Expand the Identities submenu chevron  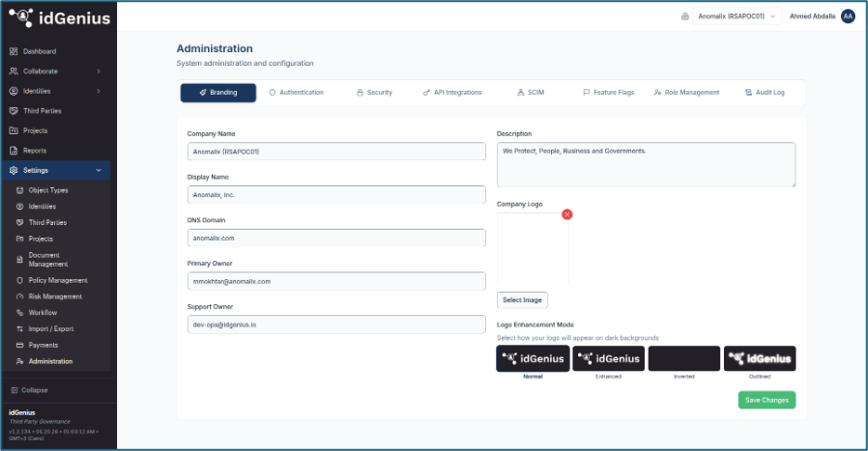point(99,91)
